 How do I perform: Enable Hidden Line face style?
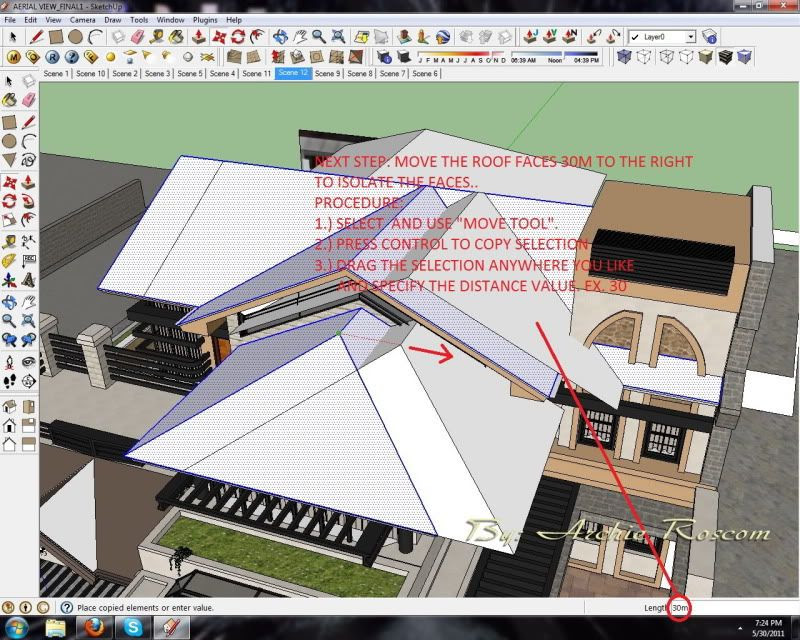click(x=686, y=57)
